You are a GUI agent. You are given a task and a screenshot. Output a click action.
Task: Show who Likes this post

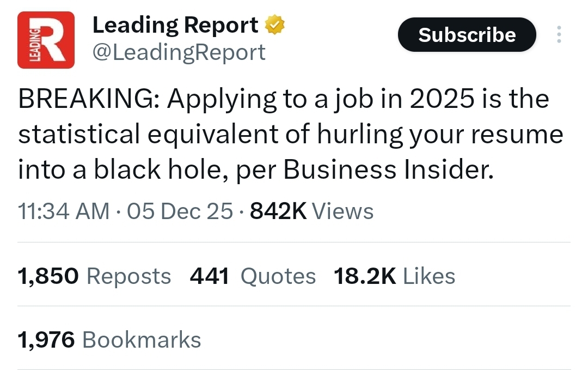pos(429,276)
